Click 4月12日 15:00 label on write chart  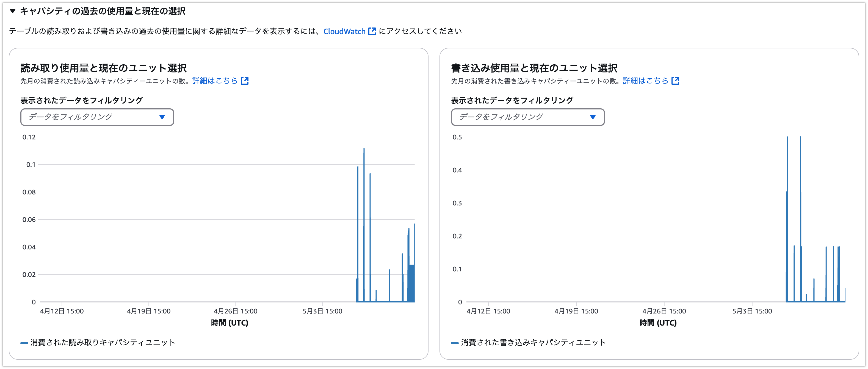click(488, 311)
